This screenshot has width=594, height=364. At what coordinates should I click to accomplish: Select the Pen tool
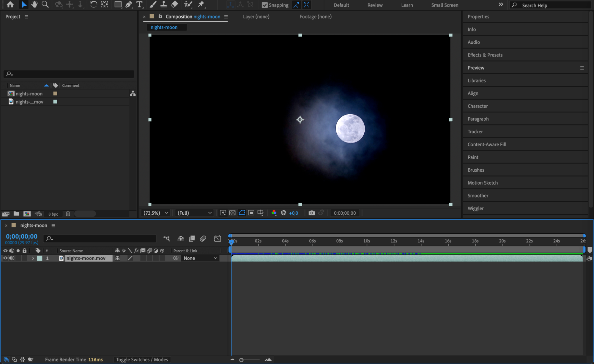pyautogui.click(x=128, y=4)
